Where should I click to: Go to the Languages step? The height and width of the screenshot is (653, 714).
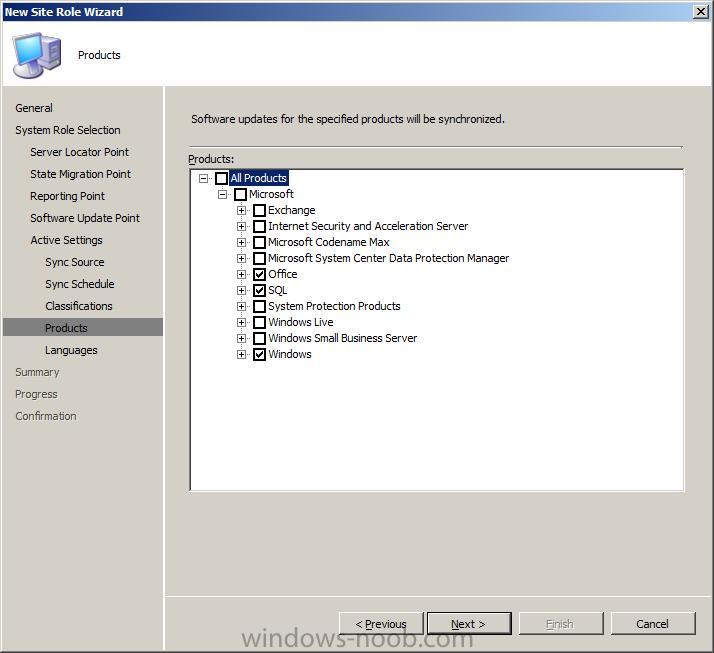(71, 350)
